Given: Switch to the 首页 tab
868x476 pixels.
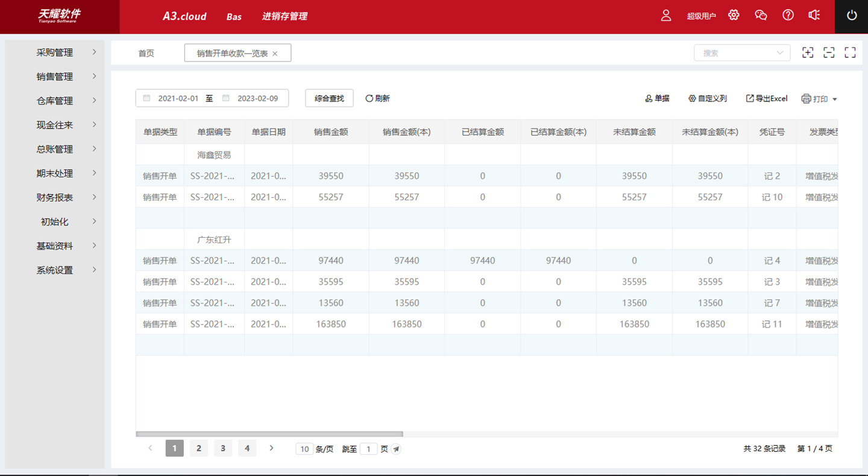Looking at the screenshot, I should tap(146, 53).
